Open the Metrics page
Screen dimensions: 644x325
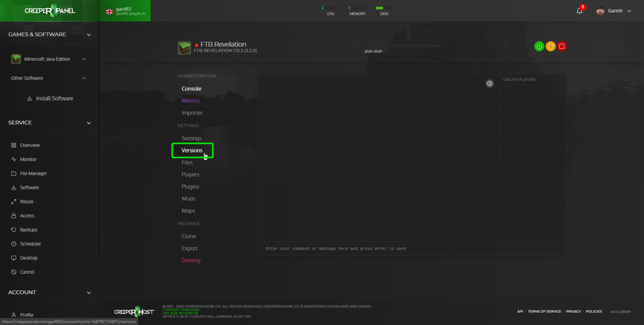click(191, 101)
